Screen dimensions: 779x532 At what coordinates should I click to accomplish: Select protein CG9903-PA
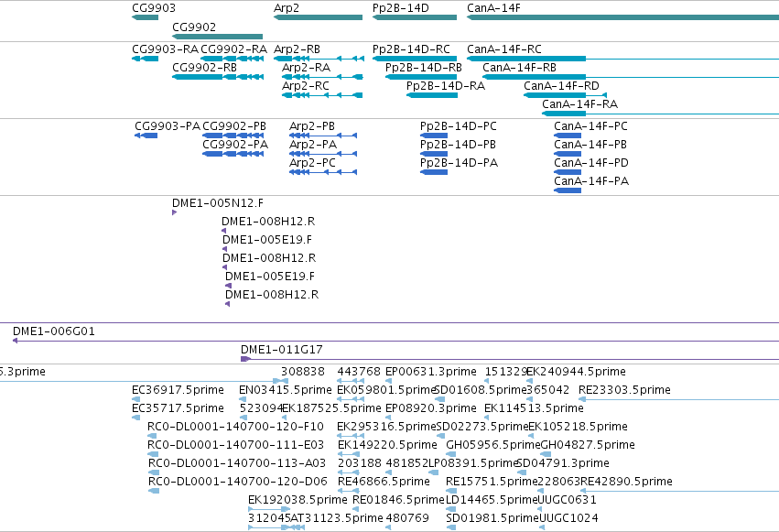146,136
